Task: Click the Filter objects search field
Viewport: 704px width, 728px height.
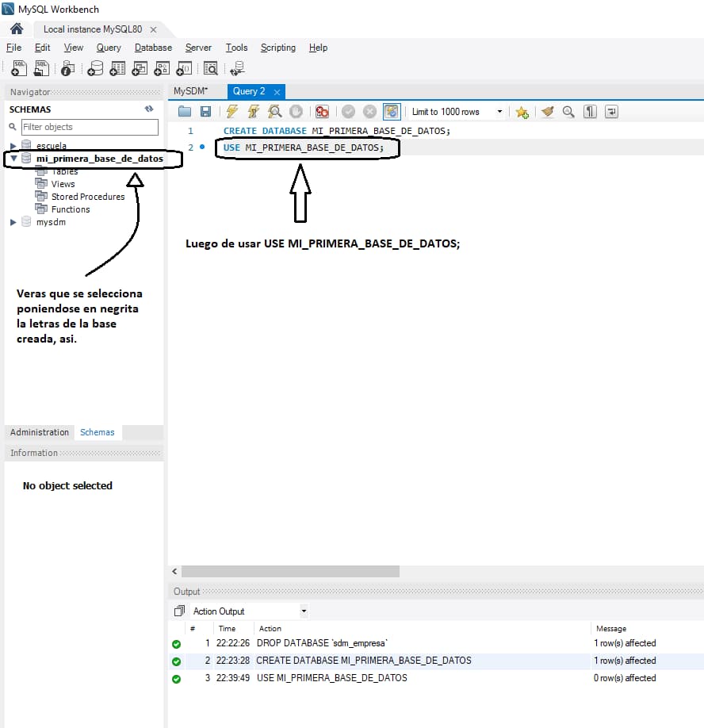Action: pos(90,127)
